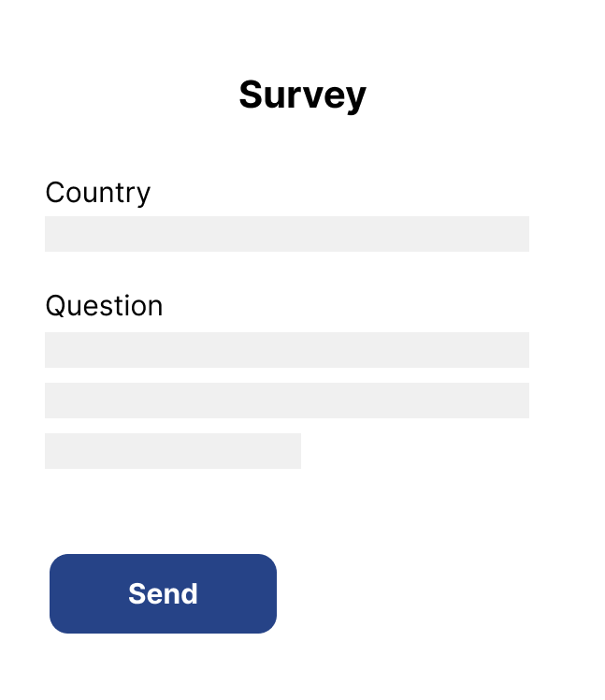The width and height of the screenshot is (605, 700).
Task: Select the bold Survey title
Action: 302,95
